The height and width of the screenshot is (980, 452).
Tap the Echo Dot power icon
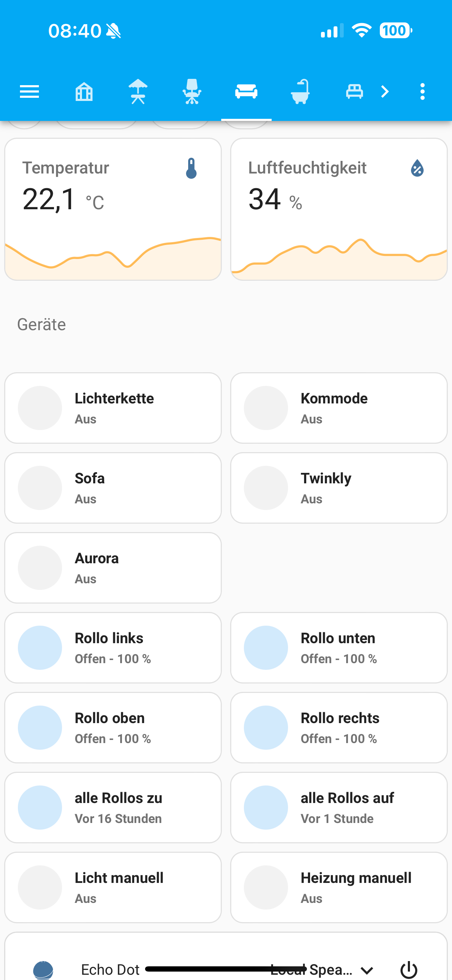point(409,969)
